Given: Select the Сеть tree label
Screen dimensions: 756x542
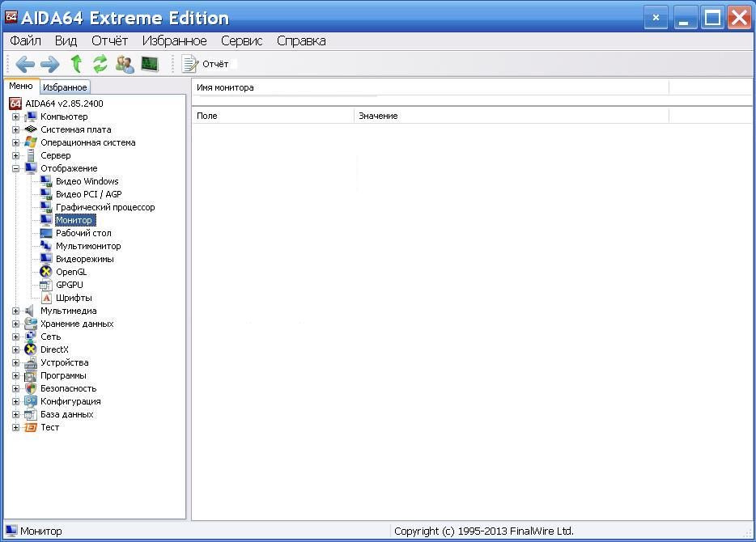Looking at the screenshot, I should point(51,337).
